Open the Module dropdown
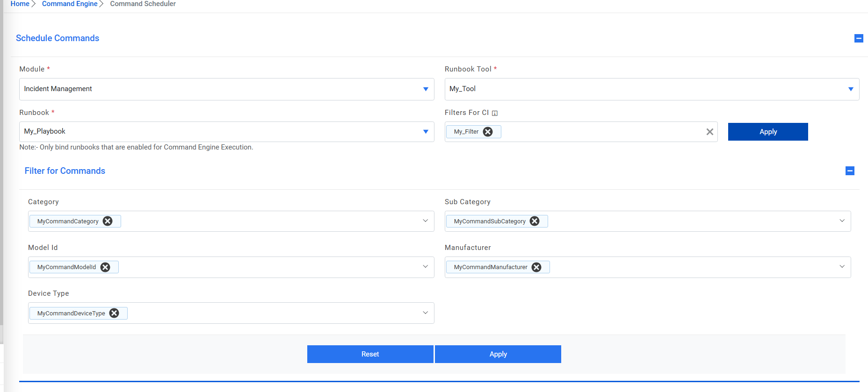The height and width of the screenshot is (392, 868). (426, 89)
